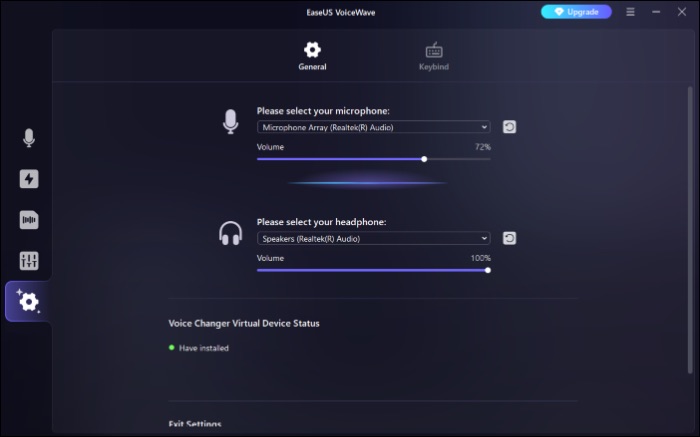Open the audio file sidebar page
The image size is (700, 437).
(29, 220)
